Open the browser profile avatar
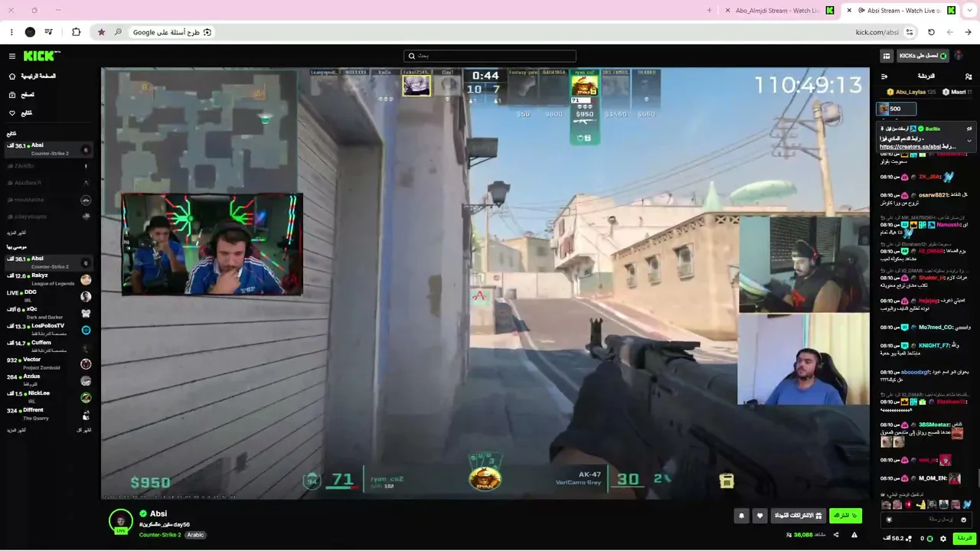The image size is (980, 551). (x=30, y=32)
